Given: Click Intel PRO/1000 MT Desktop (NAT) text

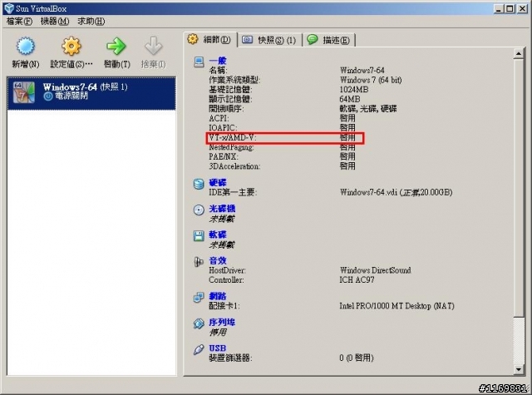Looking at the screenshot, I should pyautogui.click(x=397, y=306).
